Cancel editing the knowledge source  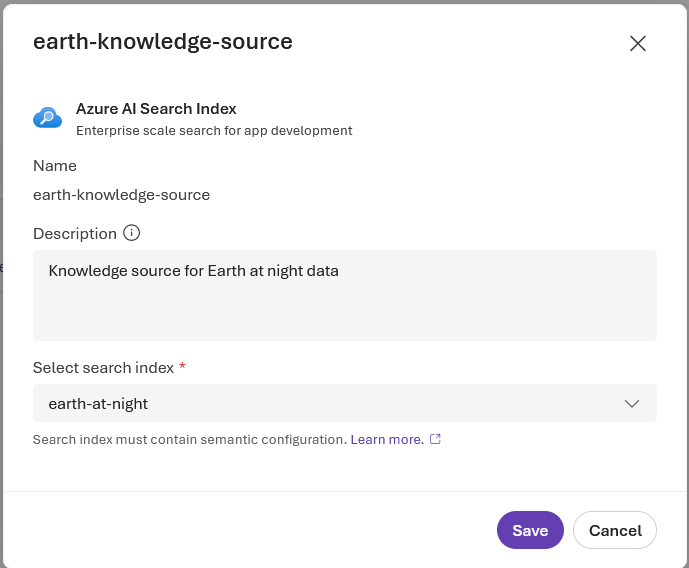tap(614, 530)
